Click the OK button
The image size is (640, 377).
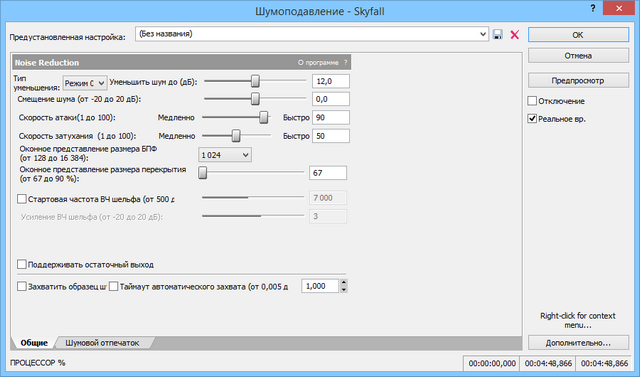pyautogui.click(x=578, y=35)
